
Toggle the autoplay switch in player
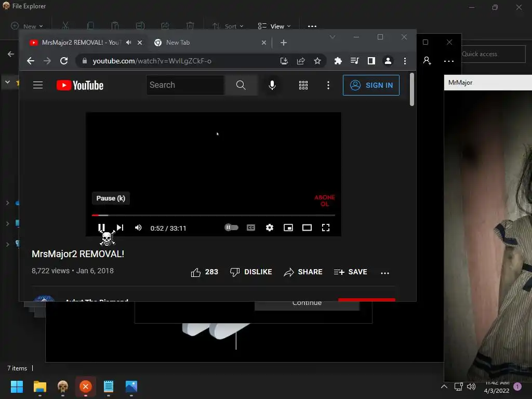coord(231,228)
